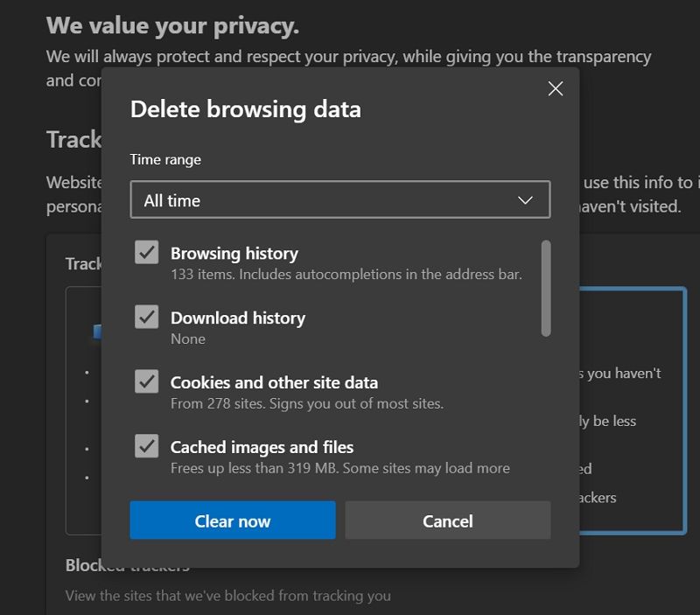Click the 'None' text under Download history

pyautogui.click(x=188, y=339)
